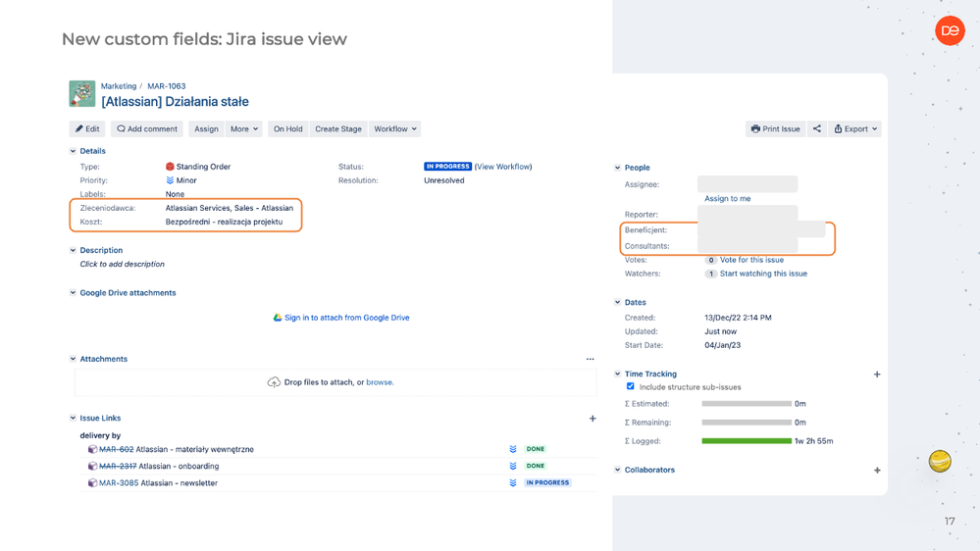Click the View Workflow link
The image size is (980, 551).
click(503, 167)
